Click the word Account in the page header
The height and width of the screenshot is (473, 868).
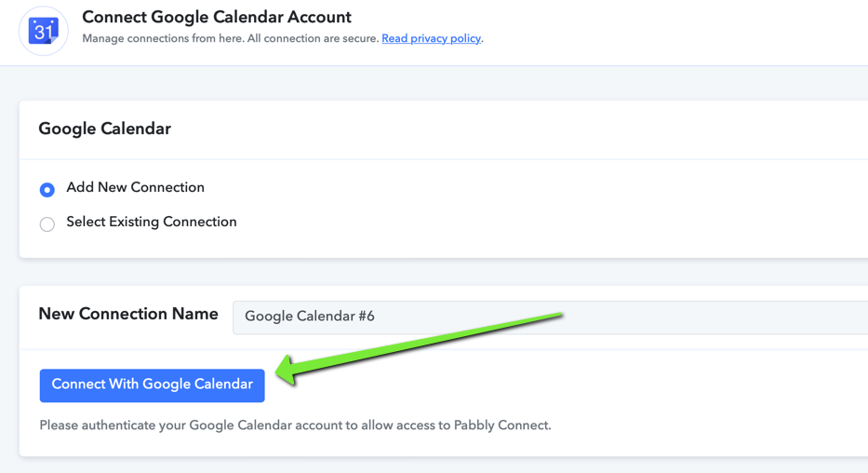[x=318, y=17]
